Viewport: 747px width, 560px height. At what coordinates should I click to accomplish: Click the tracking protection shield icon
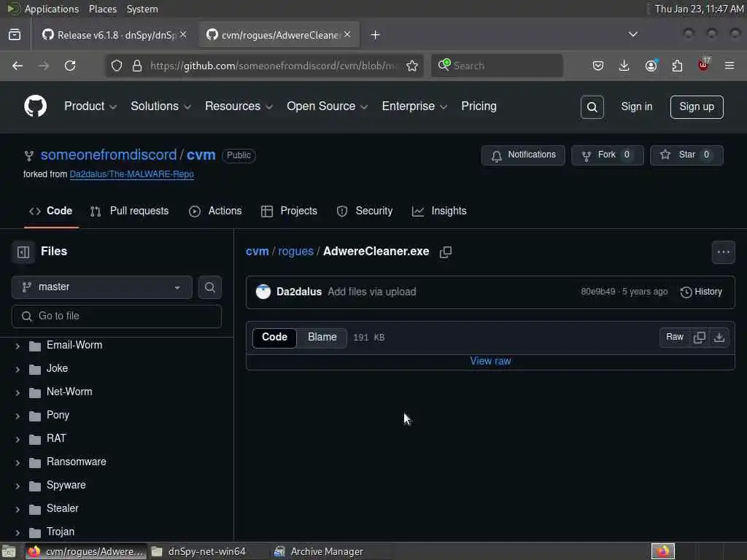coord(116,66)
